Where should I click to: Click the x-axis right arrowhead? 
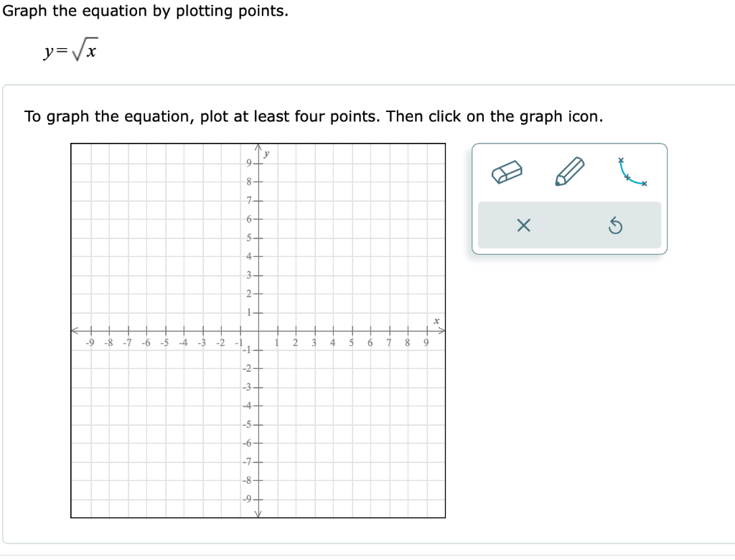(x=443, y=331)
